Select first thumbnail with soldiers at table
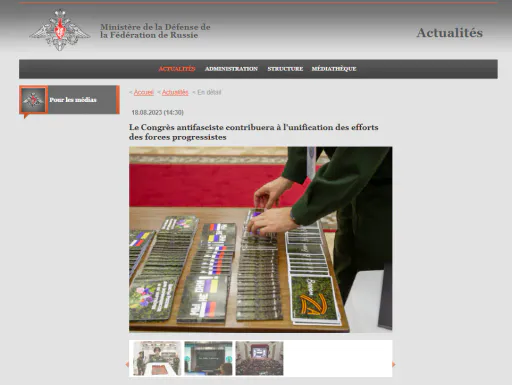512x385 pixels. 157,358
